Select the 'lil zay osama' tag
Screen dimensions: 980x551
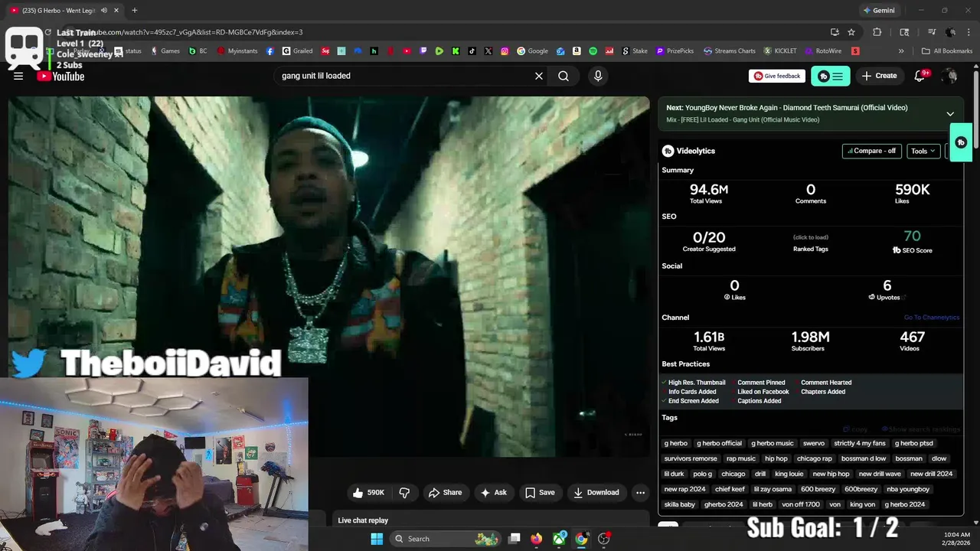773,489
